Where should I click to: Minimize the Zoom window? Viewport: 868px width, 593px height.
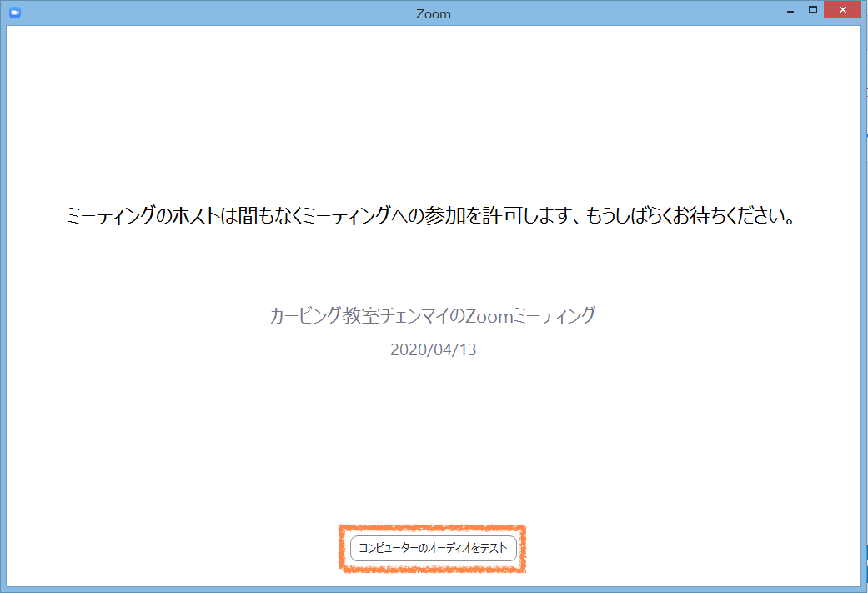[790, 10]
